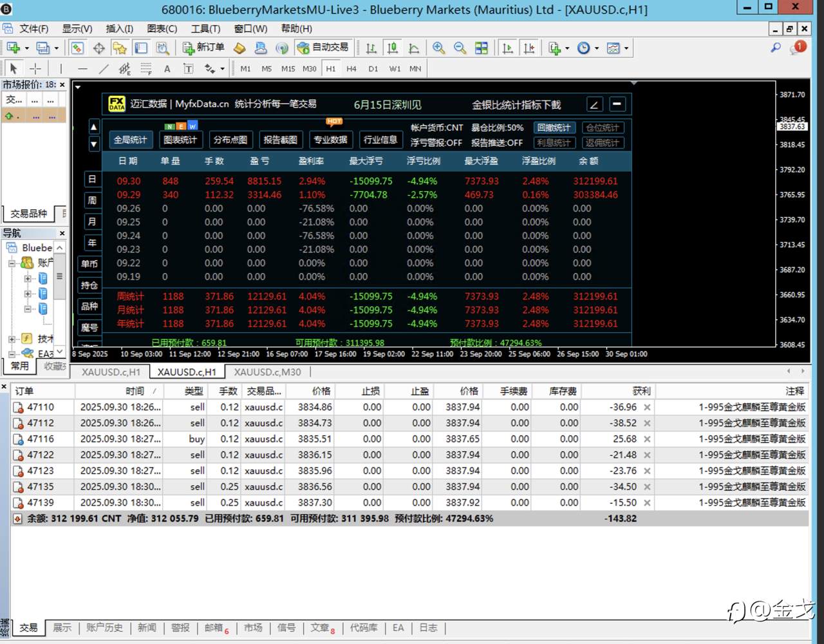Click the Tile Windows icon
The image size is (824, 644).
tap(482, 48)
